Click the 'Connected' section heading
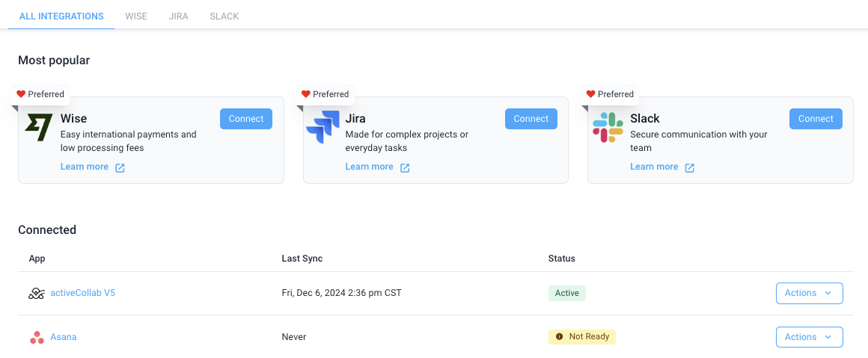Viewport: 868px width, 358px height. [x=47, y=229]
